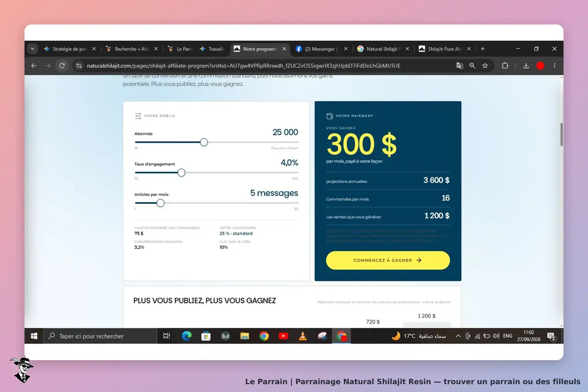
Task: Switch to the Le Parr tab
Action: tap(180, 49)
